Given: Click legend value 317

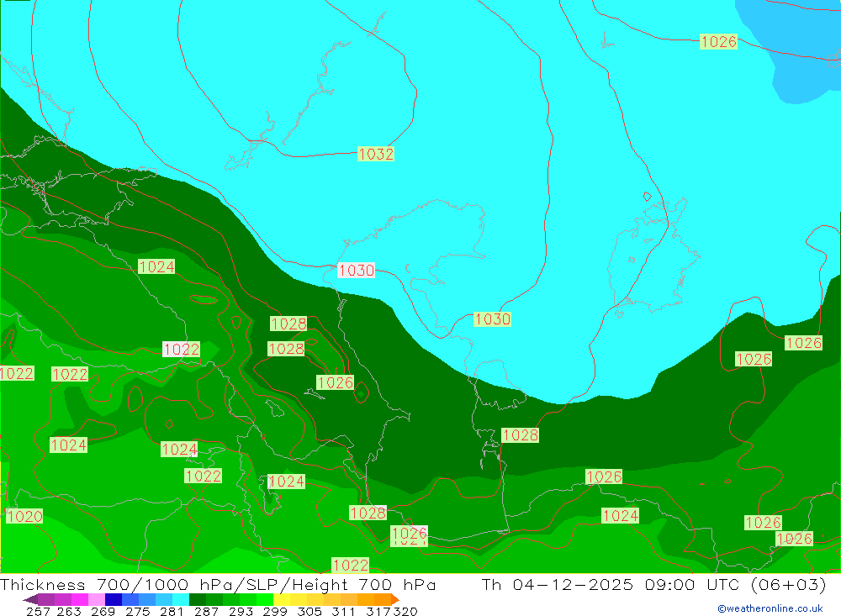Looking at the screenshot, I should click(x=378, y=611).
